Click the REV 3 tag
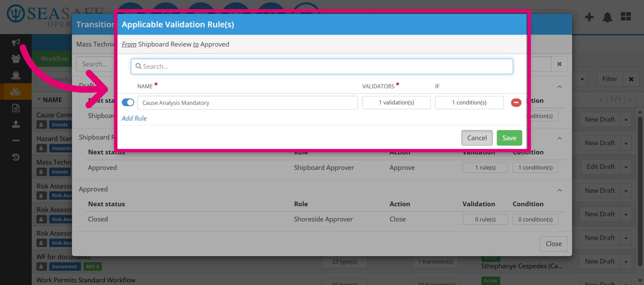 click(92, 267)
